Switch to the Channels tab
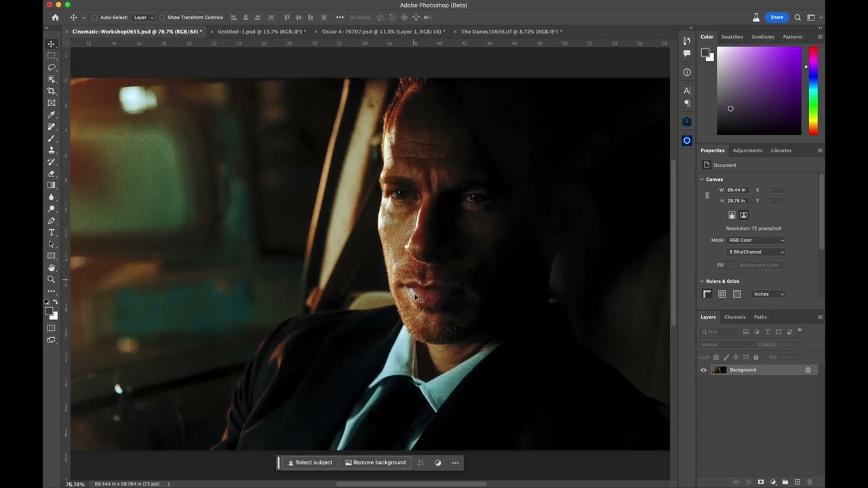 [x=734, y=317]
